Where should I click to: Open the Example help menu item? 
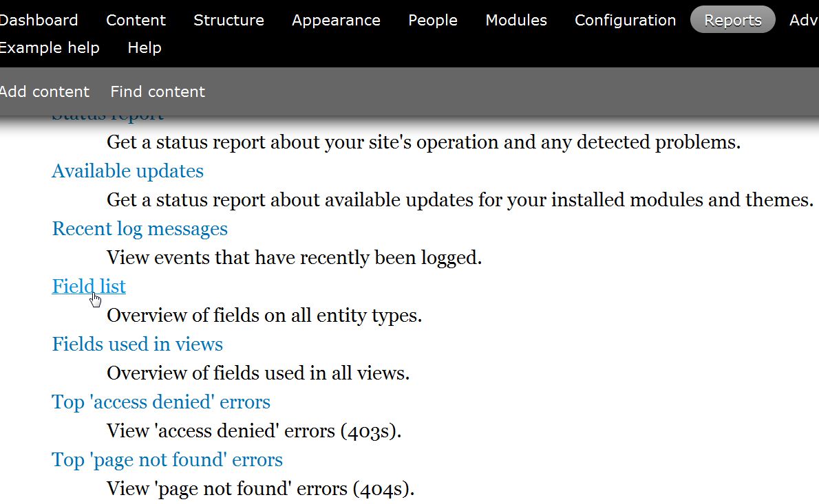[50, 47]
